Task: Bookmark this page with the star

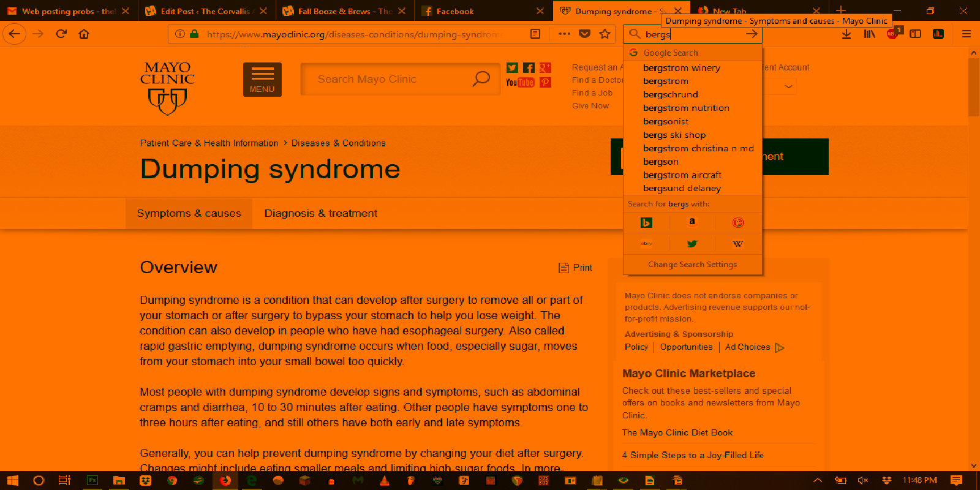Action: click(x=605, y=34)
